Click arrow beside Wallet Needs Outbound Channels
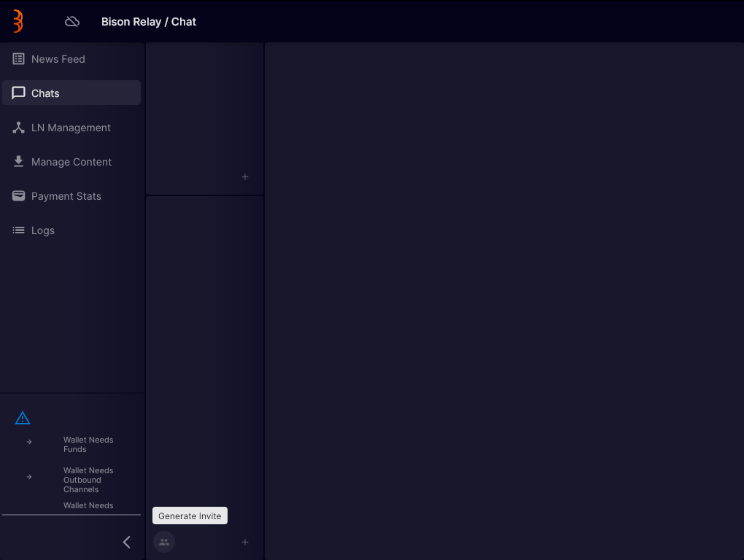This screenshot has width=744, height=560. click(x=29, y=477)
